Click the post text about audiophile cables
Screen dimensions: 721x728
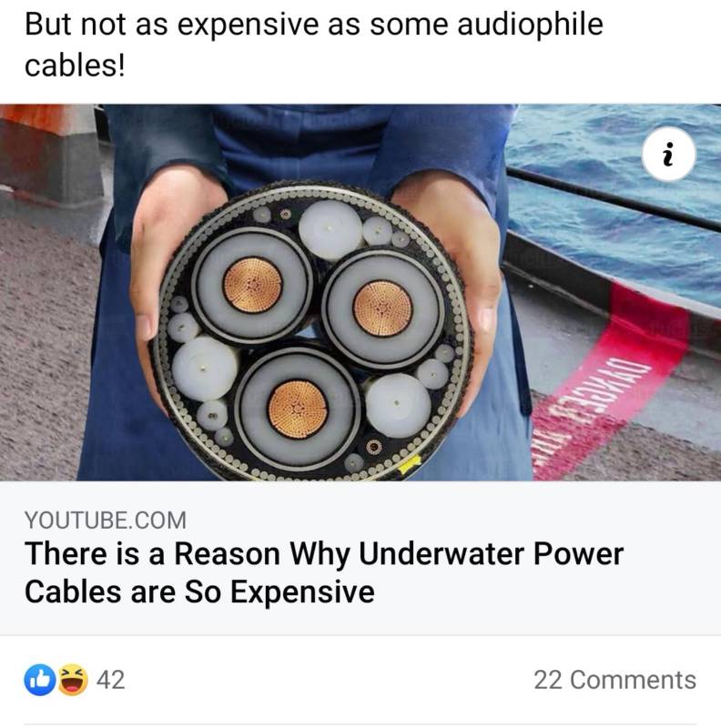pyautogui.click(x=313, y=44)
